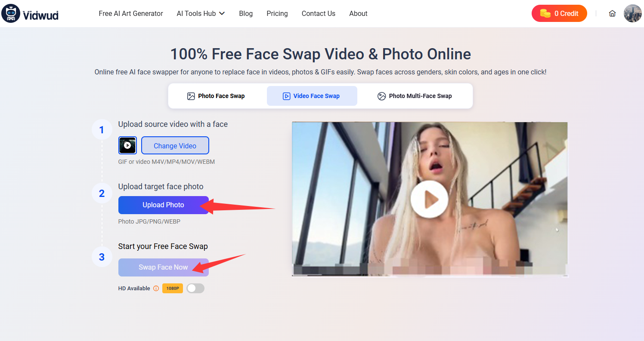Go to the Contact Us page
The height and width of the screenshot is (341, 644).
(318, 14)
